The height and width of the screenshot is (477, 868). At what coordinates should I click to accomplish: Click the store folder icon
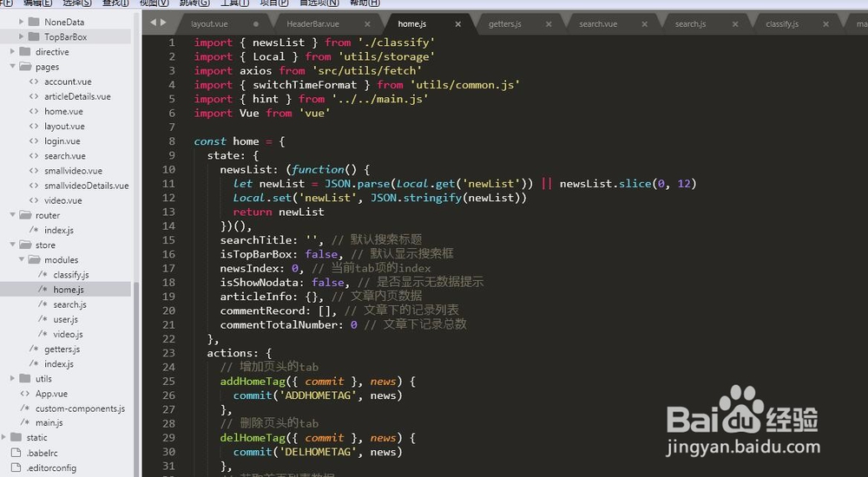click(25, 245)
